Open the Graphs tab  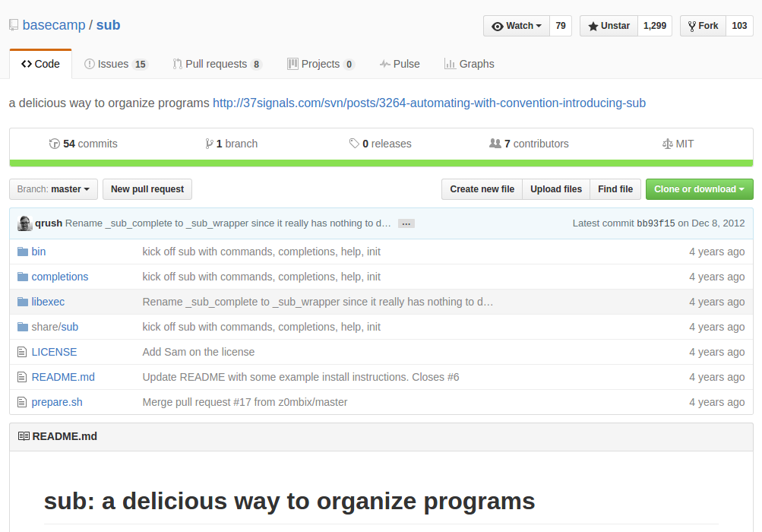pos(469,64)
